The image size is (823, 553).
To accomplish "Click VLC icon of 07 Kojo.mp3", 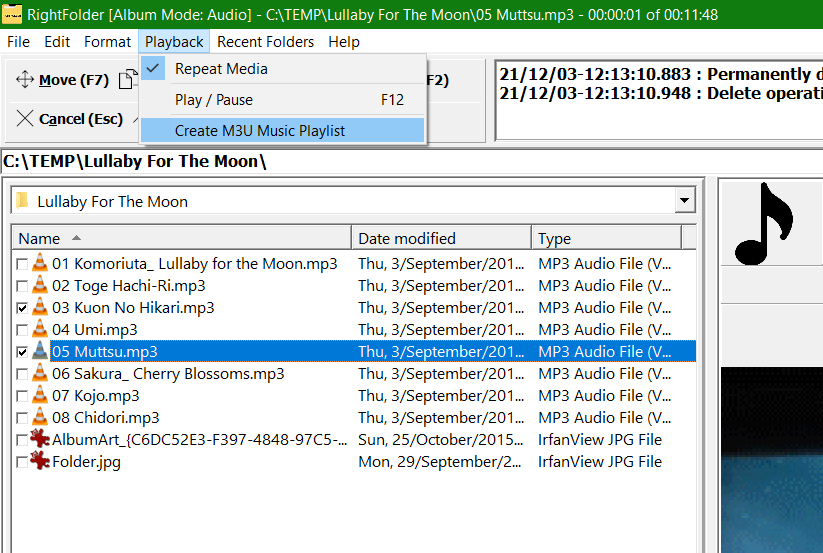I will (x=40, y=395).
